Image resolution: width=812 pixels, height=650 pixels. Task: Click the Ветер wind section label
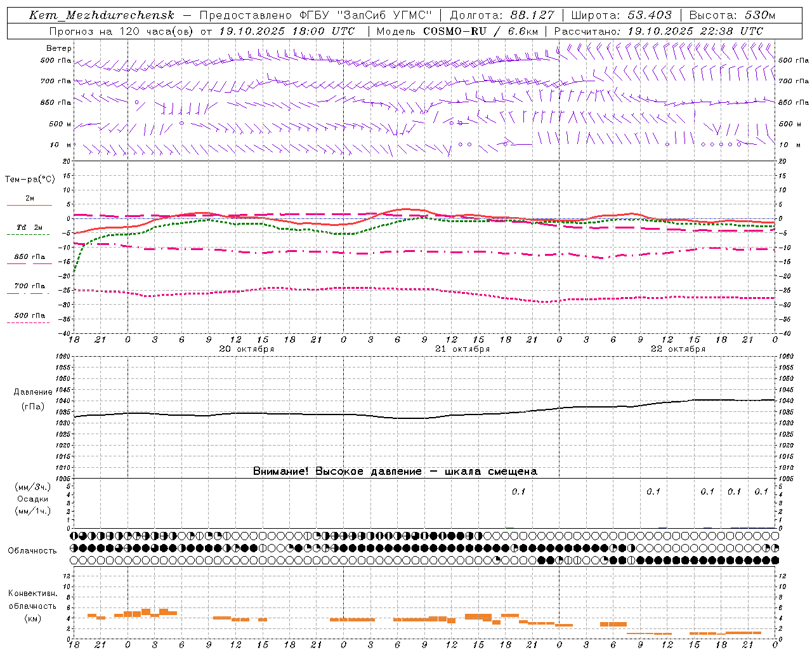[x=59, y=48]
